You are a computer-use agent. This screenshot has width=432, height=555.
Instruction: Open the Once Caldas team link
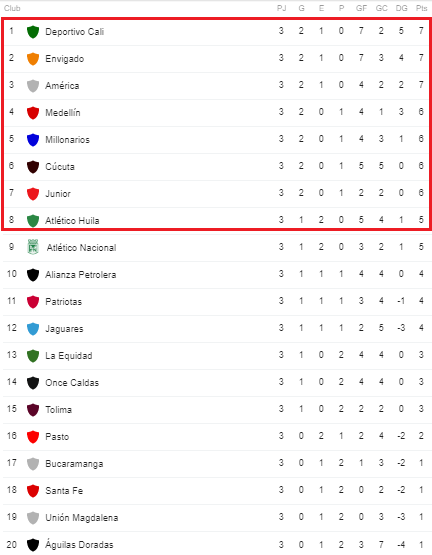coord(72,383)
